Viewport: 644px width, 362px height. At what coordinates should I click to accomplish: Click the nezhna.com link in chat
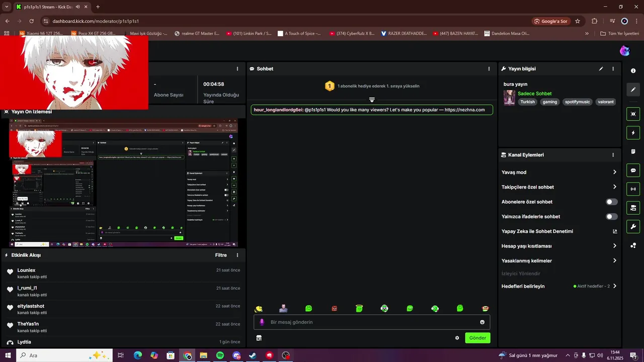click(464, 110)
